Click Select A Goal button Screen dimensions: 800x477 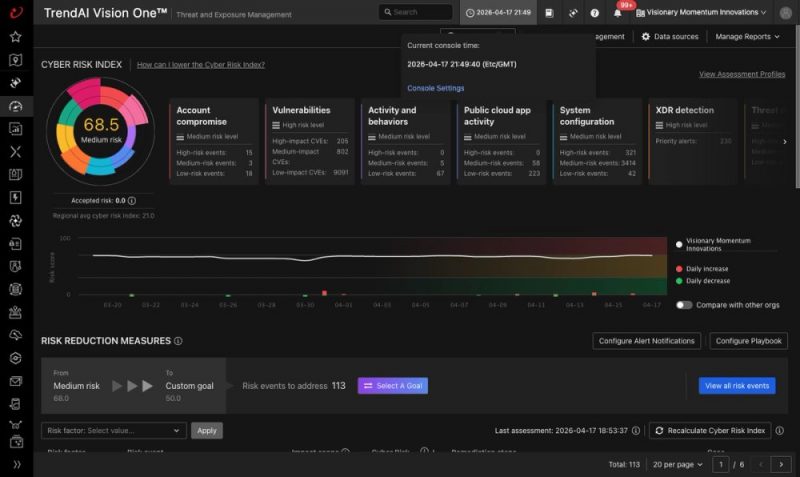click(393, 386)
